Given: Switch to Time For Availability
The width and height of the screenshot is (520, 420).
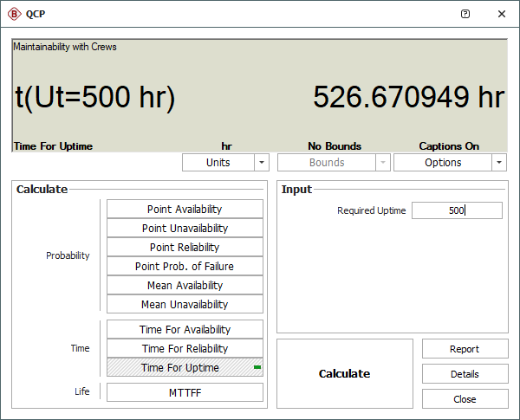Looking at the screenshot, I should pos(185,329).
